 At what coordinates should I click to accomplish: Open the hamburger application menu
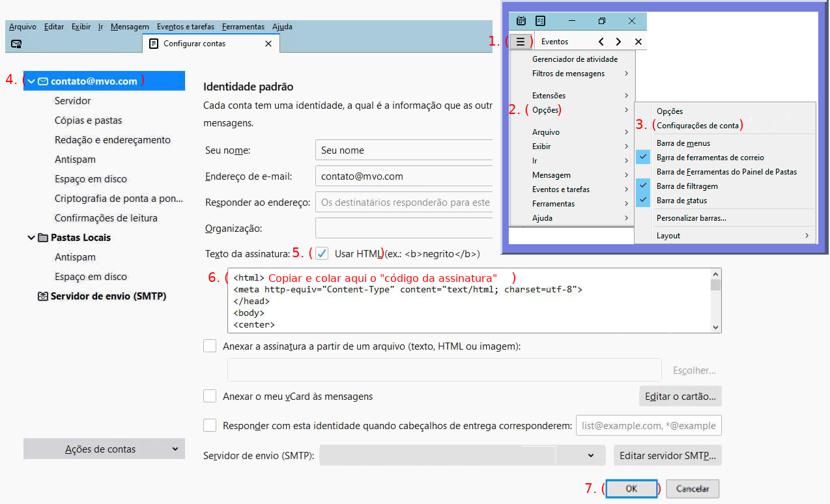pos(520,41)
